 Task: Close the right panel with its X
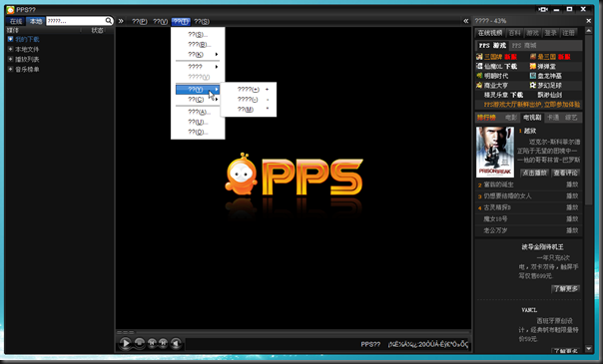[588, 21]
